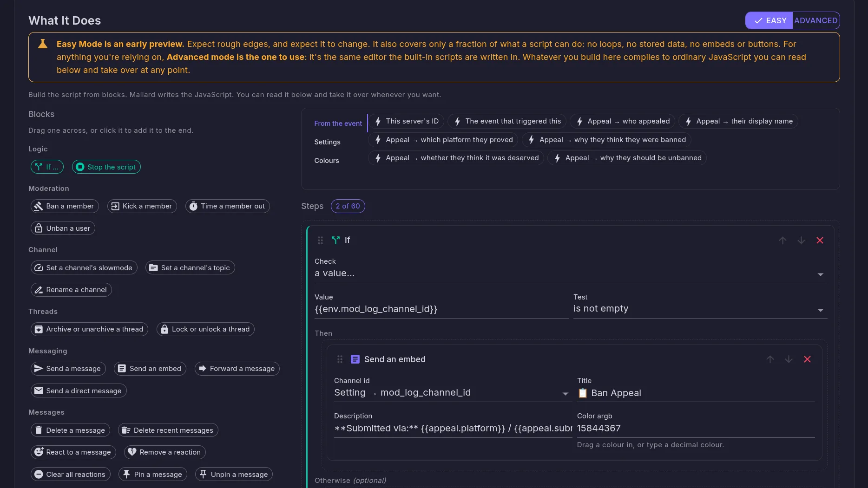Viewport: 868px width, 488px height.
Task: Move the If step down
Action: point(801,241)
